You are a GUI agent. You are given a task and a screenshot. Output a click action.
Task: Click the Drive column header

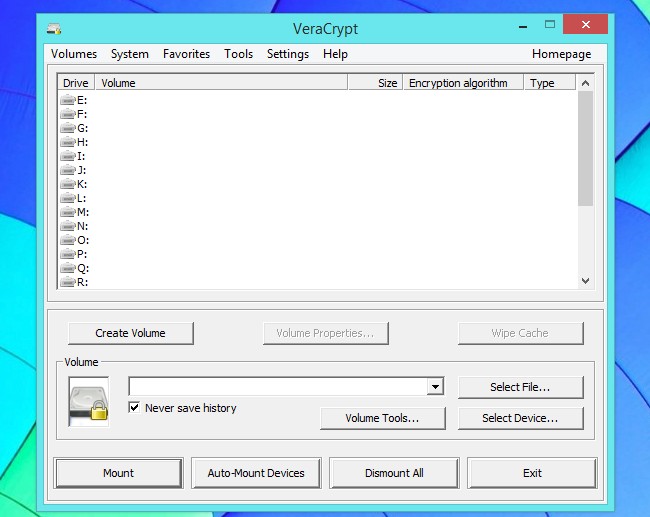click(76, 83)
